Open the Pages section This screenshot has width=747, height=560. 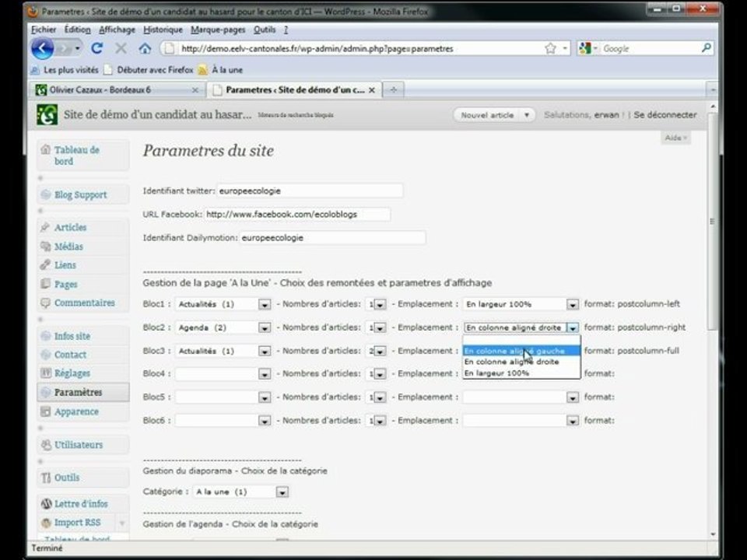coord(83,284)
